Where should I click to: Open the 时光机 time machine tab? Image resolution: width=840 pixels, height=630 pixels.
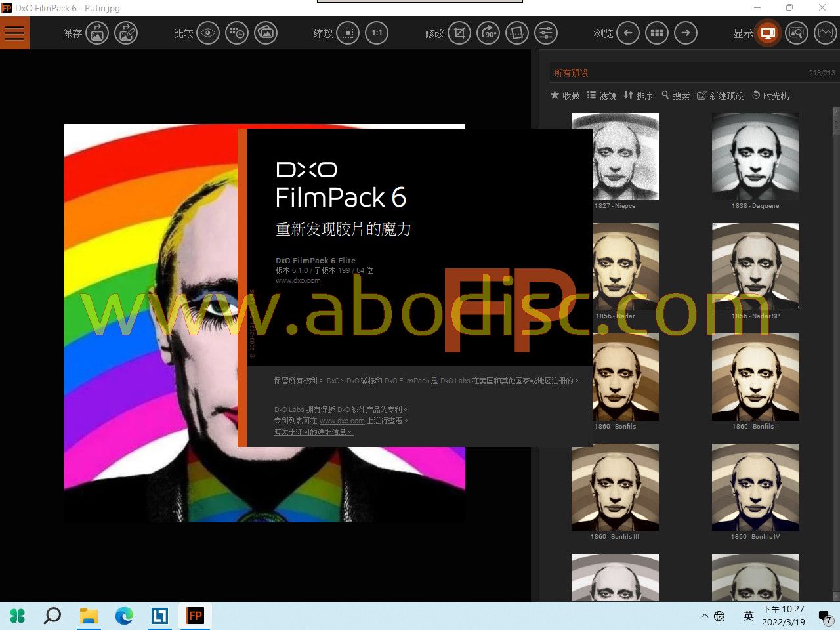(770, 96)
